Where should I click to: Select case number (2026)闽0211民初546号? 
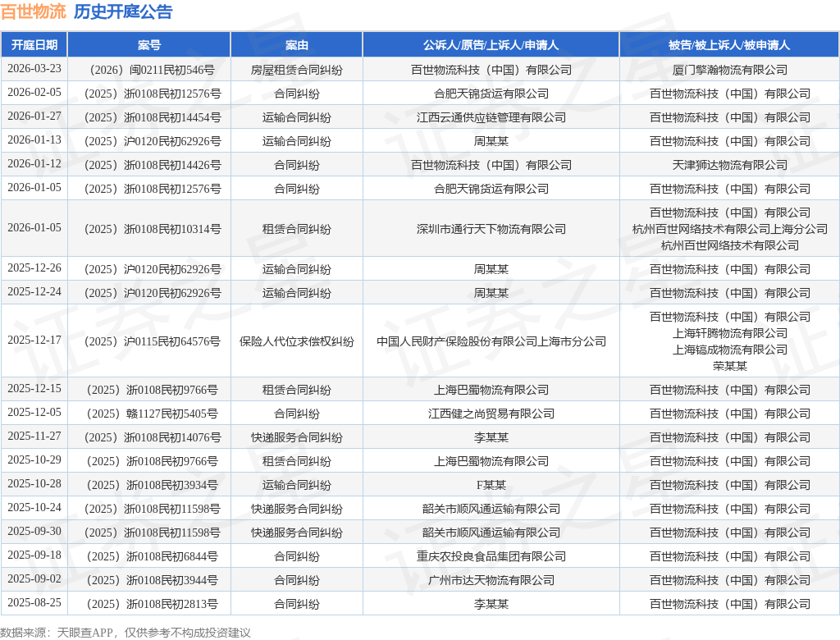[x=152, y=70]
